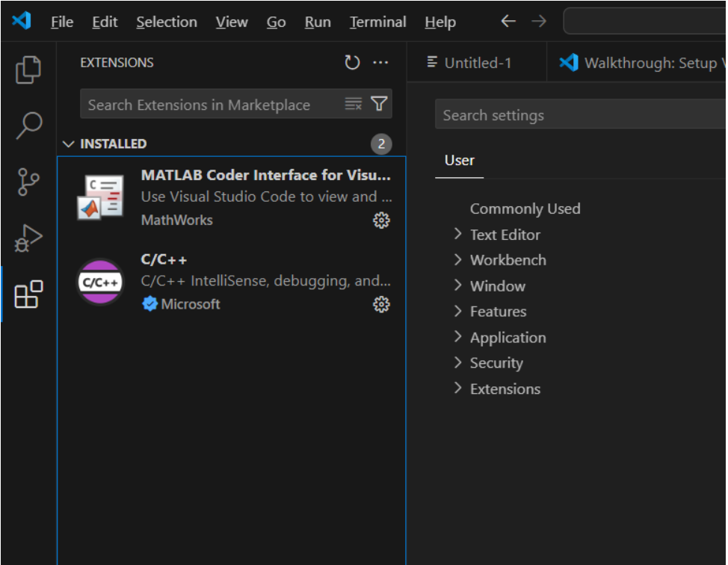This screenshot has height=565, width=728.
Task: Open the Selection menu
Action: 167,22
